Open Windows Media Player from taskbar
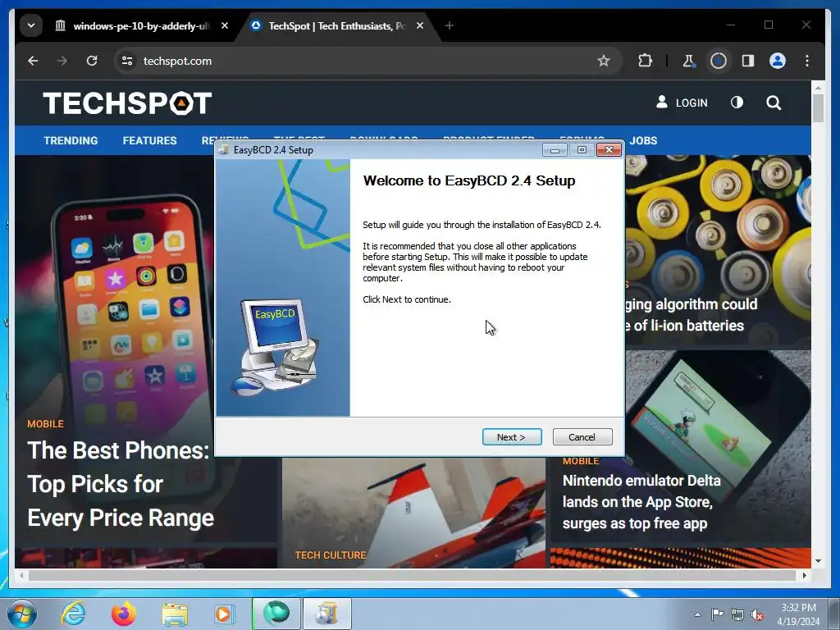 [x=223, y=614]
